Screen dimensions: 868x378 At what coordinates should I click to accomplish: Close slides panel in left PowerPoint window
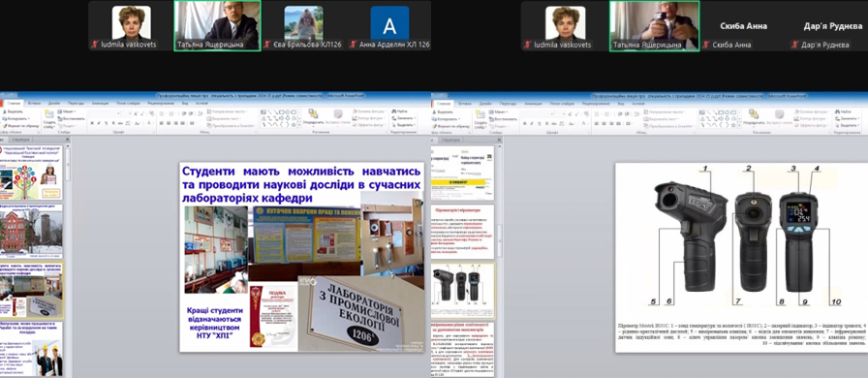(x=68, y=141)
